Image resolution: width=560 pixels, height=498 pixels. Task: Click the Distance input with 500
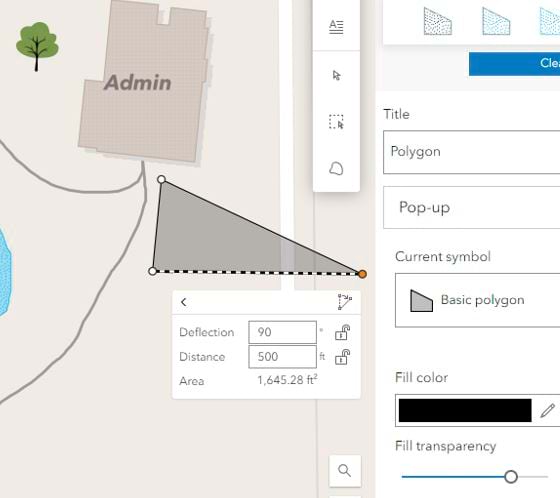282,357
